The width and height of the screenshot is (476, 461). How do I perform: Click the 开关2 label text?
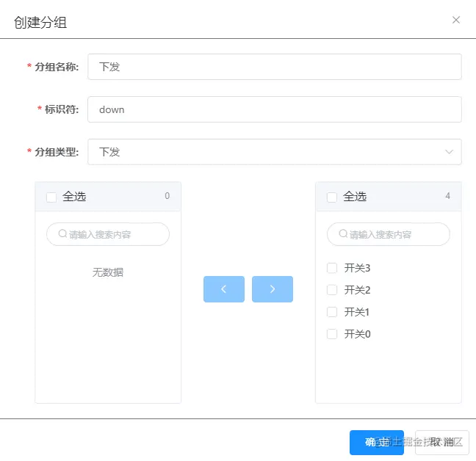(x=357, y=290)
